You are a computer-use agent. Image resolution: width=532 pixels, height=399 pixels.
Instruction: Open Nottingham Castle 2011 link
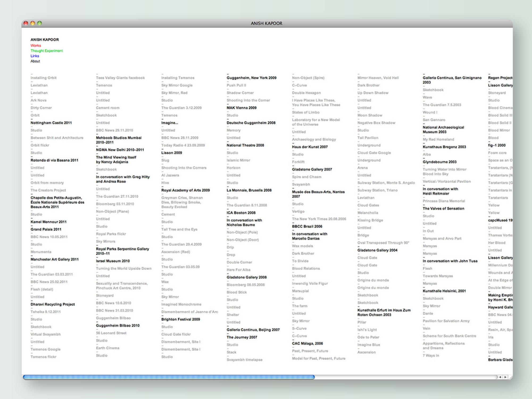51,123
